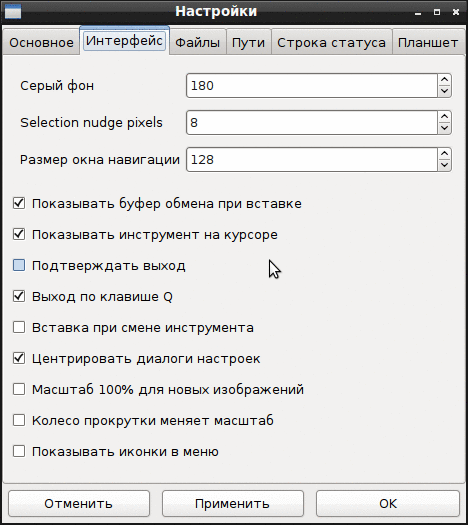Switch to the Основное tab

point(41,43)
